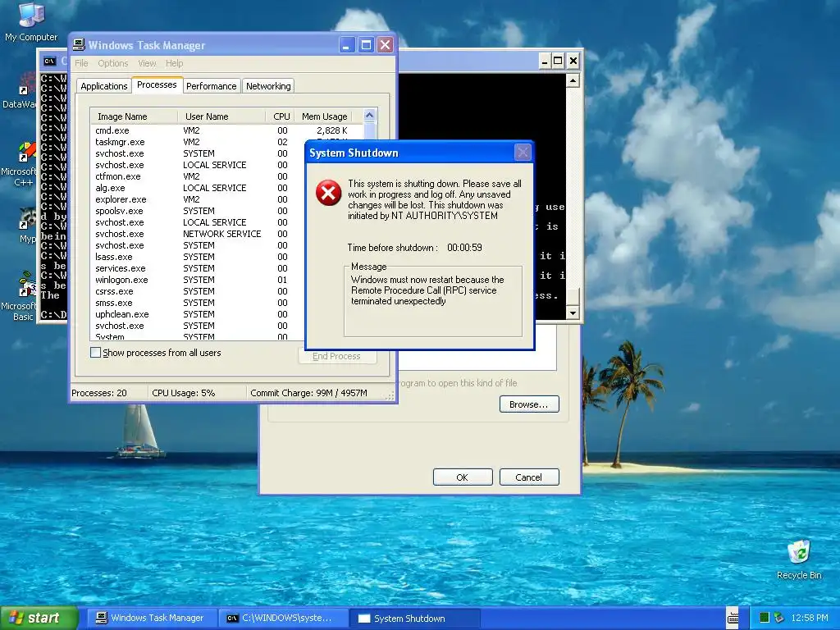Sort processes by Mem Usage column
Screen dimensions: 840x630
(x=324, y=116)
